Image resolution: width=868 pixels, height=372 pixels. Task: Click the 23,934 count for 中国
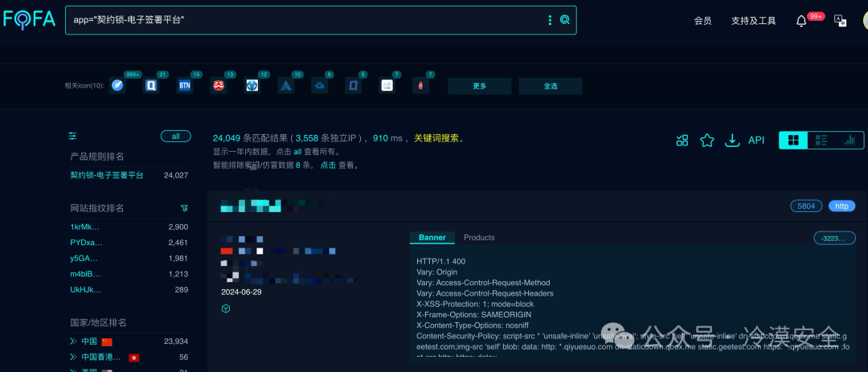pyautogui.click(x=176, y=341)
